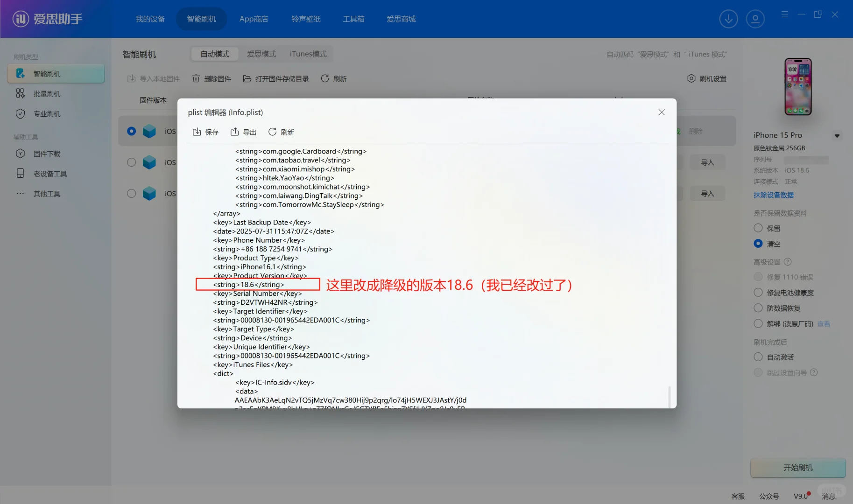853x504 pixels.
Task: Switch to iTunes模式 tab
Action: coord(308,54)
